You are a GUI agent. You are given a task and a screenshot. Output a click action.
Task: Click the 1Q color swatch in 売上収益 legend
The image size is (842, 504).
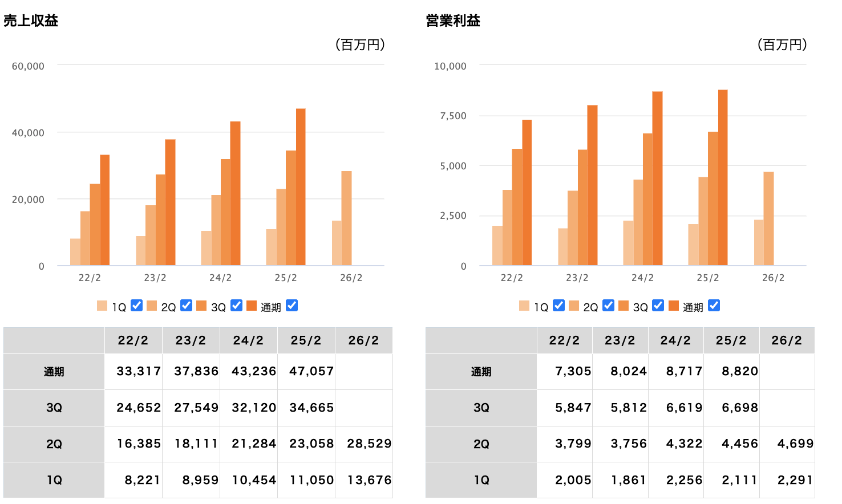pyautogui.click(x=102, y=306)
